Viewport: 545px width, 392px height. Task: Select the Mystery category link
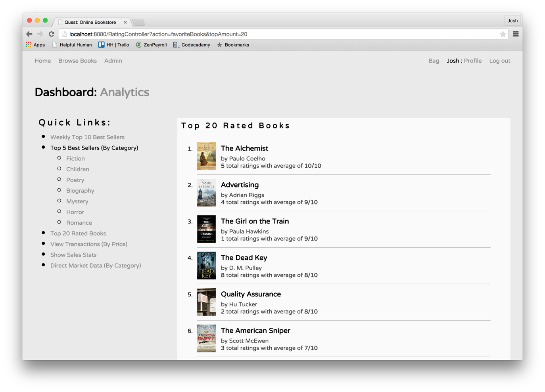pos(77,201)
